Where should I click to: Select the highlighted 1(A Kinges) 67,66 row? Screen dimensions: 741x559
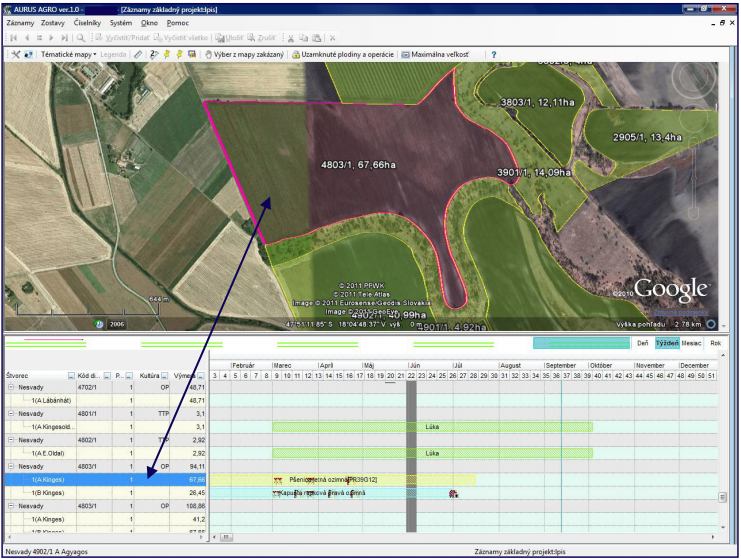pyautogui.click(x=106, y=480)
